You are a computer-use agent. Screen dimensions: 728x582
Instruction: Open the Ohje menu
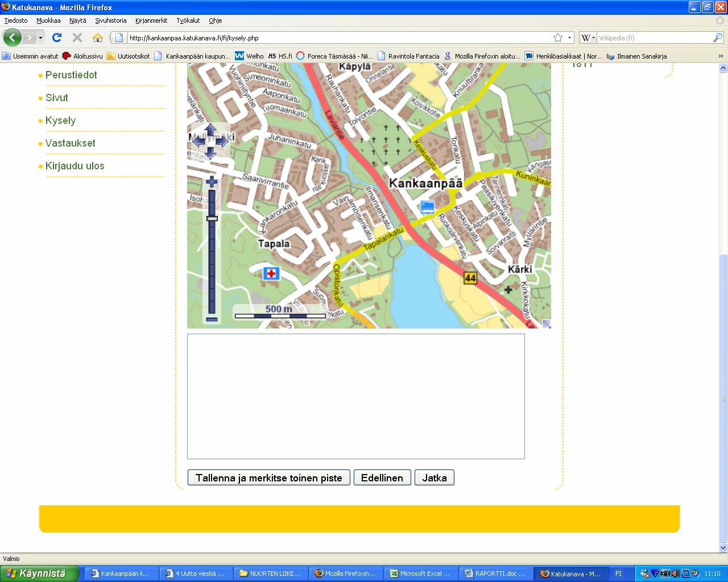(x=216, y=20)
